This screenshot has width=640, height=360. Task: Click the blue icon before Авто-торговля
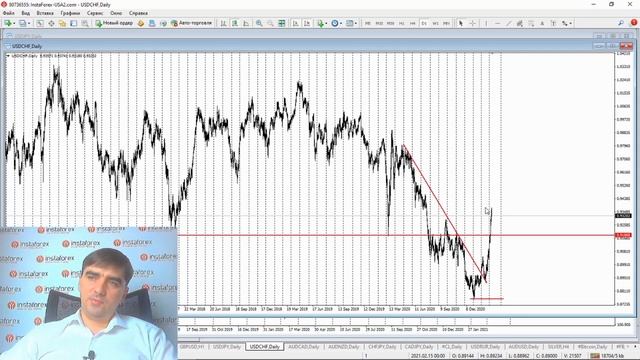152,23
